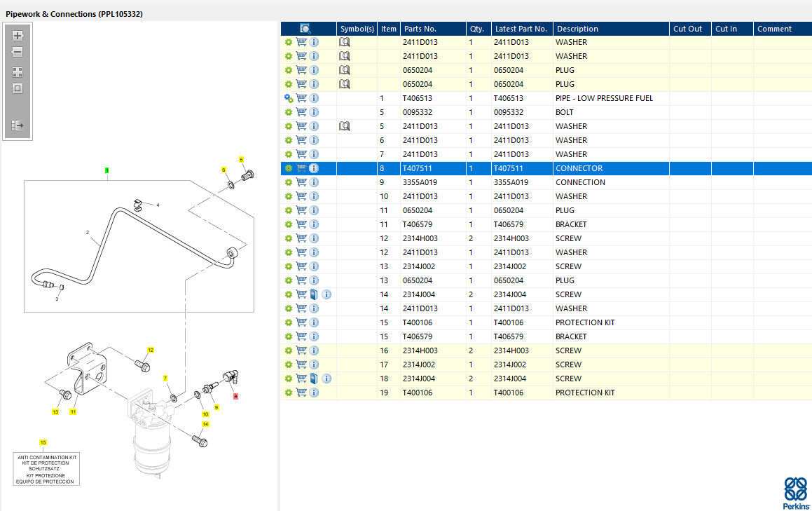Select the CONNECTOR description in highlighted row

[579, 168]
